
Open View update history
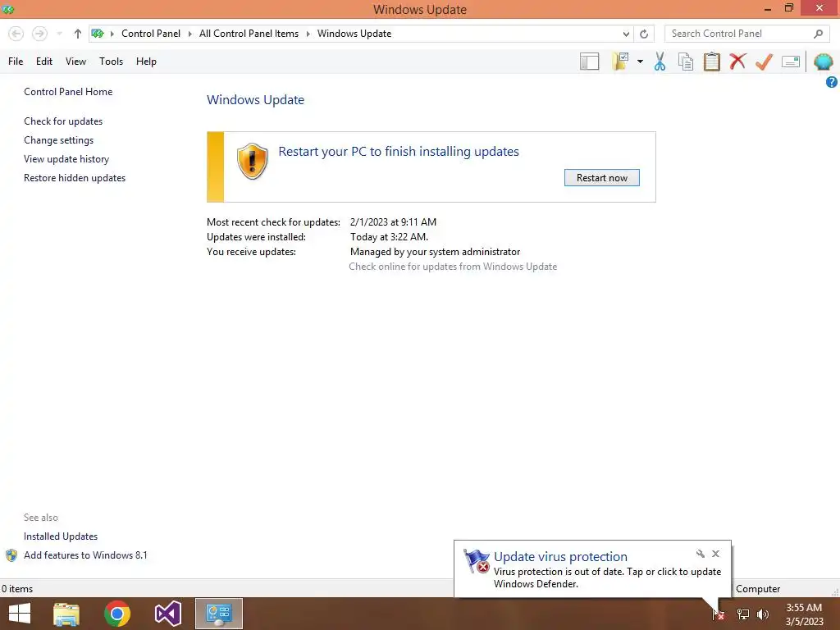pyautogui.click(x=66, y=159)
